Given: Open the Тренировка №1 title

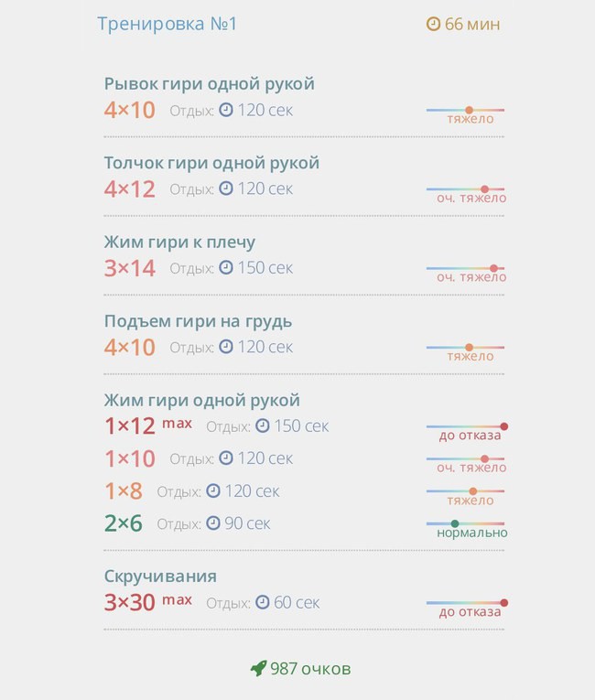Looking at the screenshot, I should 168,24.
